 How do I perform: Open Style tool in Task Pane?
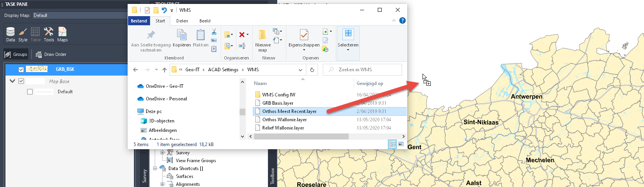pos(23,34)
